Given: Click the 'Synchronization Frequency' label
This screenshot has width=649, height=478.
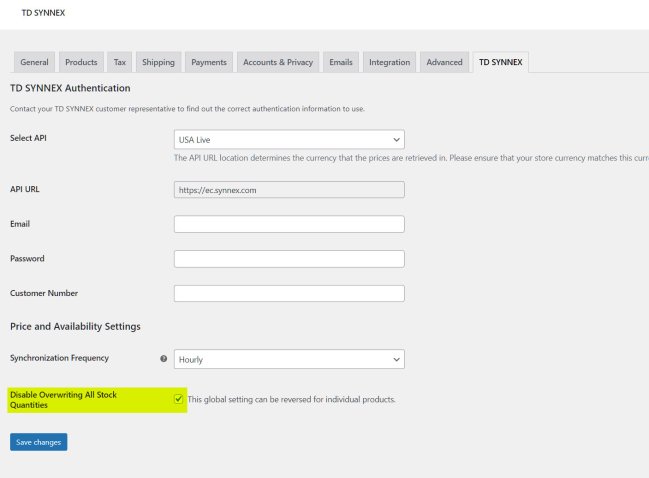Looking at the screenshot, I should click(59, 358).
